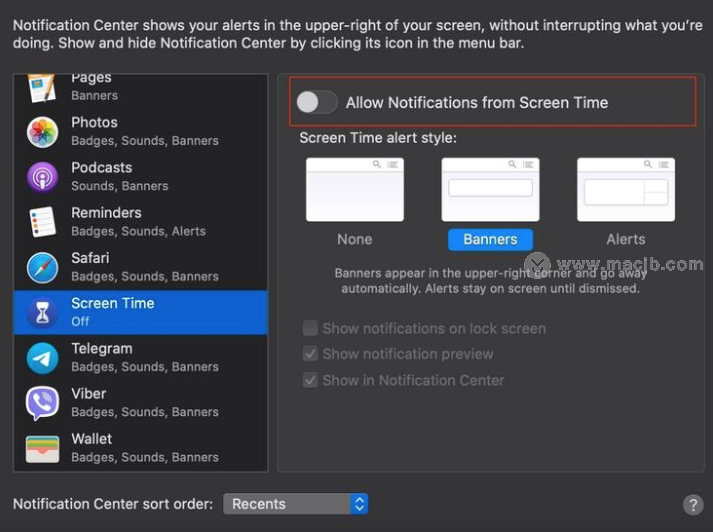The image size is (713, 532).
Task: Open the Notification Center sort order dropdown
Action: pyautogui.click(x=296, y=504)
